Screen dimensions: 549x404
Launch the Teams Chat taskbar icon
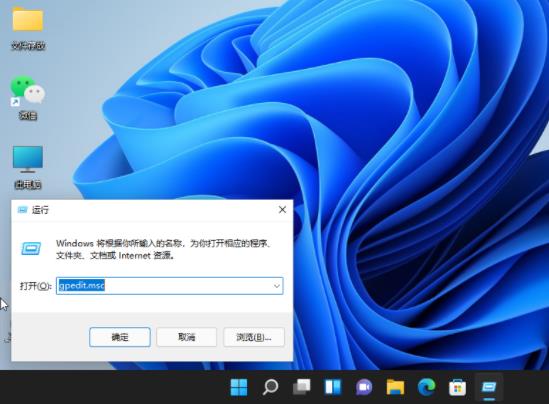coord(364,387)
